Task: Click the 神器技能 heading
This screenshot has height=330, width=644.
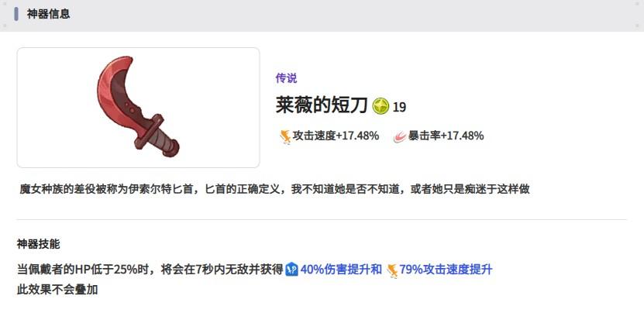Action: [38, 244]
